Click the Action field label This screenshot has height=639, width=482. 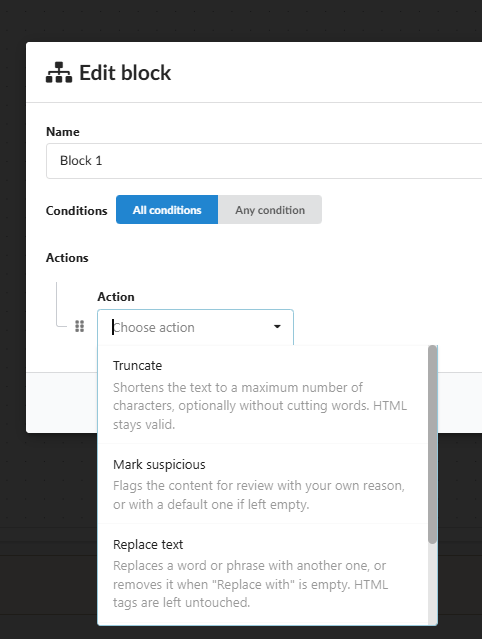pos(116,297)
